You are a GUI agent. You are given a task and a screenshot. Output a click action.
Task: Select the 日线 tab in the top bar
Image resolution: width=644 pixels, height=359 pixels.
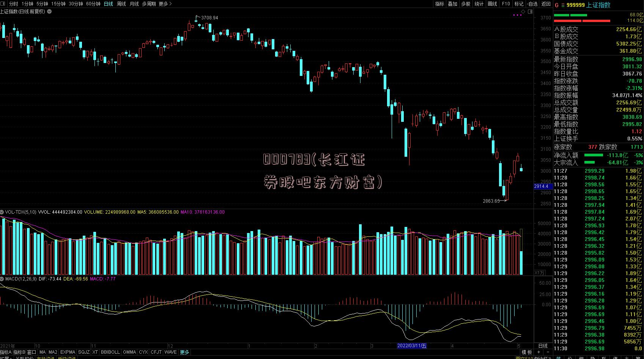[108, 4]
